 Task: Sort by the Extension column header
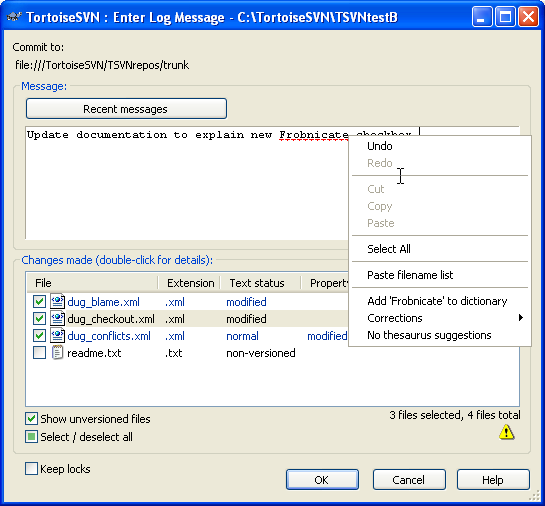point(189,283)
